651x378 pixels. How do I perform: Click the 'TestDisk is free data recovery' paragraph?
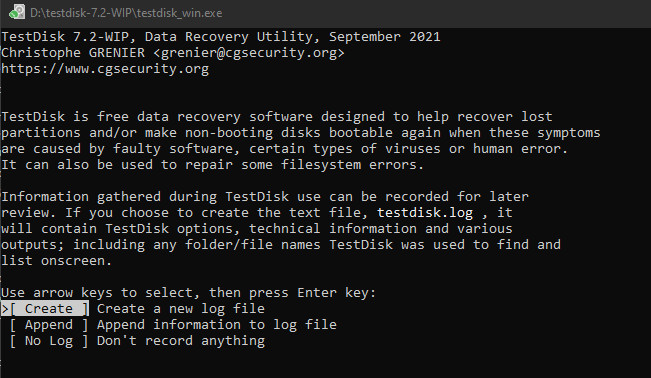coord(301,141)
